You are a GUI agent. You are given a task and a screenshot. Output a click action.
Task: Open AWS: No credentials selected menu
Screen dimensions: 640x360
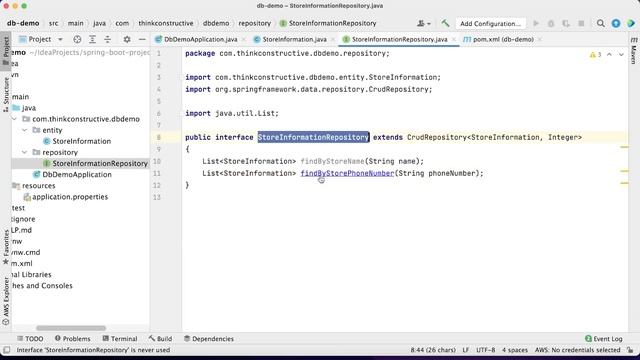pyautogui.click(x=578, y=350)
